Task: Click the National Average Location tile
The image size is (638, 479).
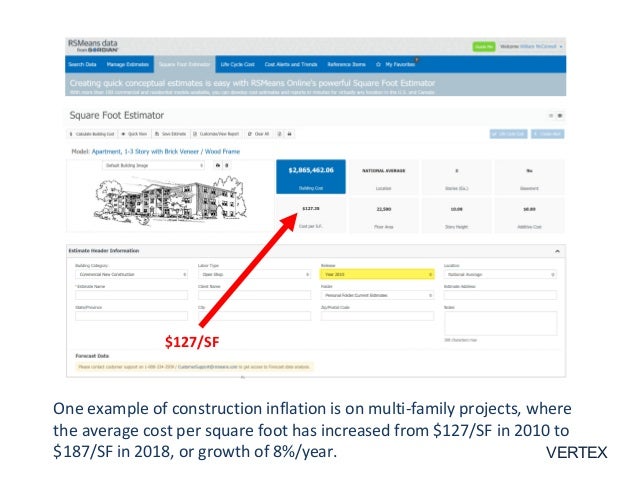Action: pyautogui.click(x=383, y=177)
